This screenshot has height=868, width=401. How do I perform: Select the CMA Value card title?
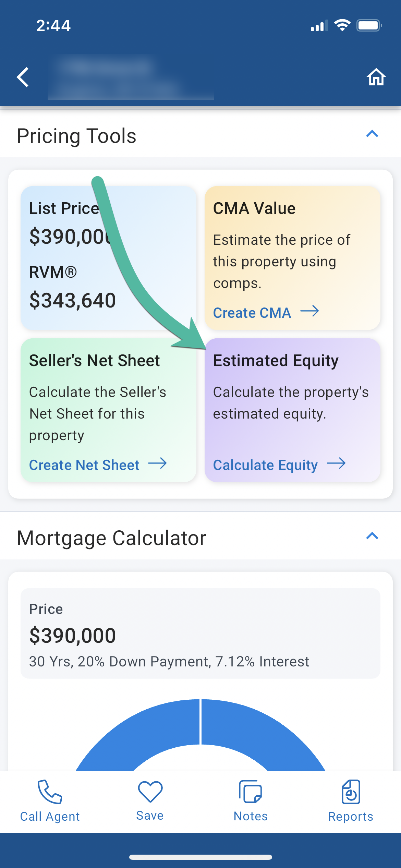pyautogui.click(x=254, y=208)
